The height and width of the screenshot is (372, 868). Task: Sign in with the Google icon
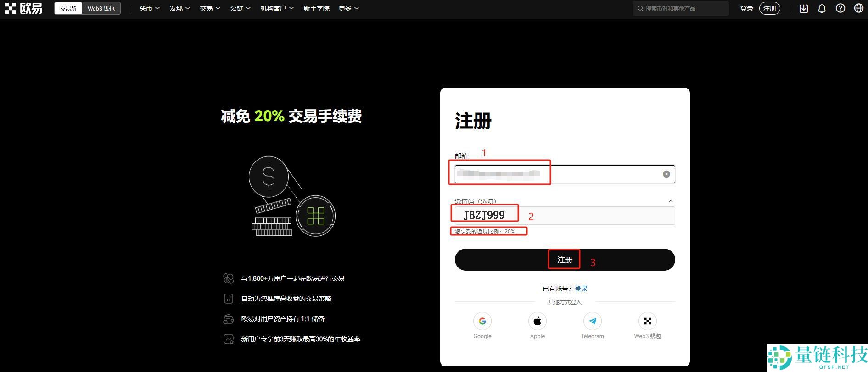pyautogui.click(x=482, y=321)
